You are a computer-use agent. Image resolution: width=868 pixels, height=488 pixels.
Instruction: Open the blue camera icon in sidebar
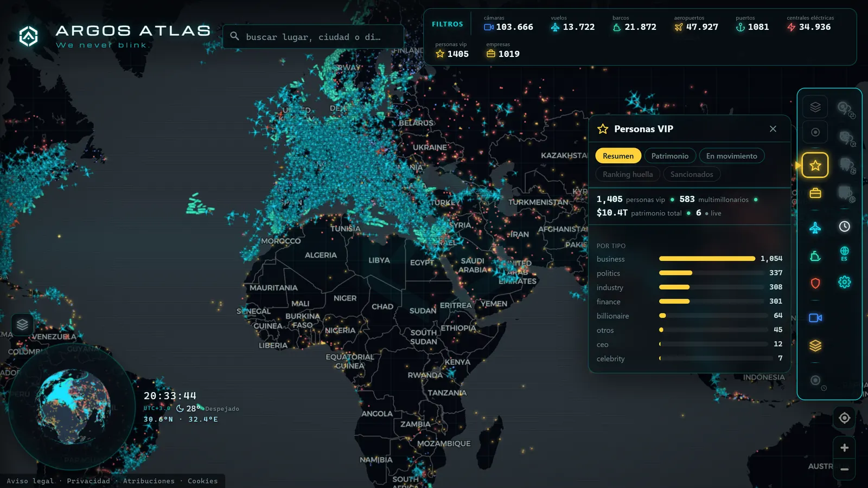(x=815, y=318)
